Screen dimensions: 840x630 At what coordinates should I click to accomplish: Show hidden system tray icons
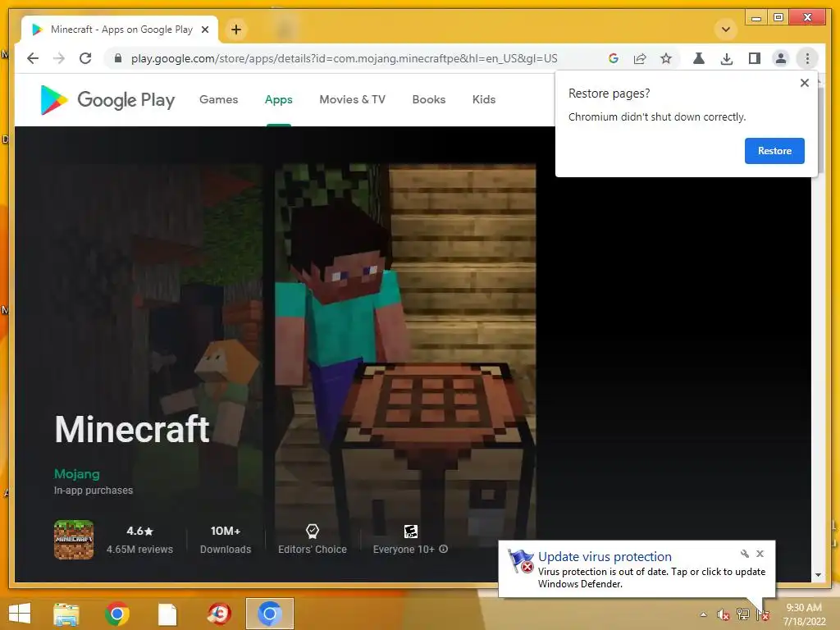coord(703,614)
